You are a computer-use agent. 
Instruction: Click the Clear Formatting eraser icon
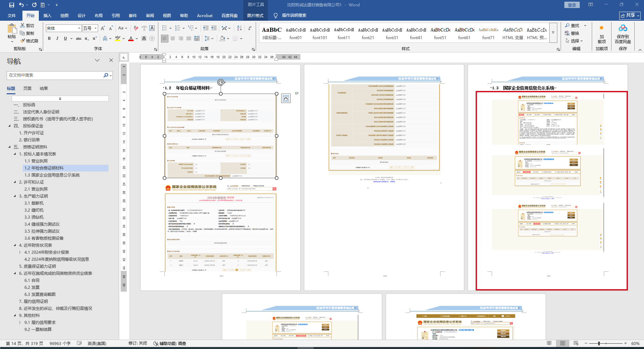(x=136, y=28)
